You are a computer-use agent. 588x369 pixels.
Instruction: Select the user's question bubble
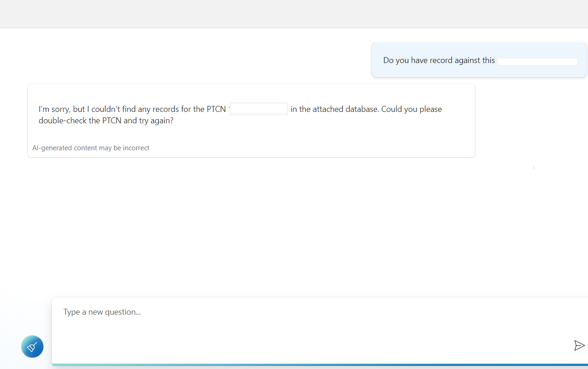479,60
